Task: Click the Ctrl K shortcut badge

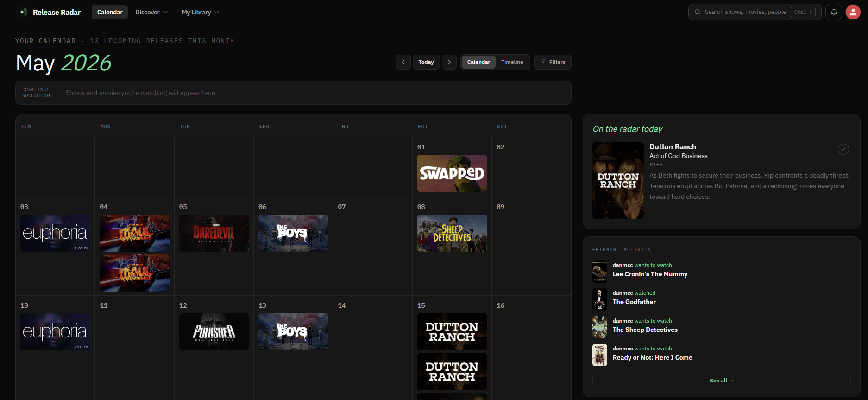Action: tap(803, 12)
